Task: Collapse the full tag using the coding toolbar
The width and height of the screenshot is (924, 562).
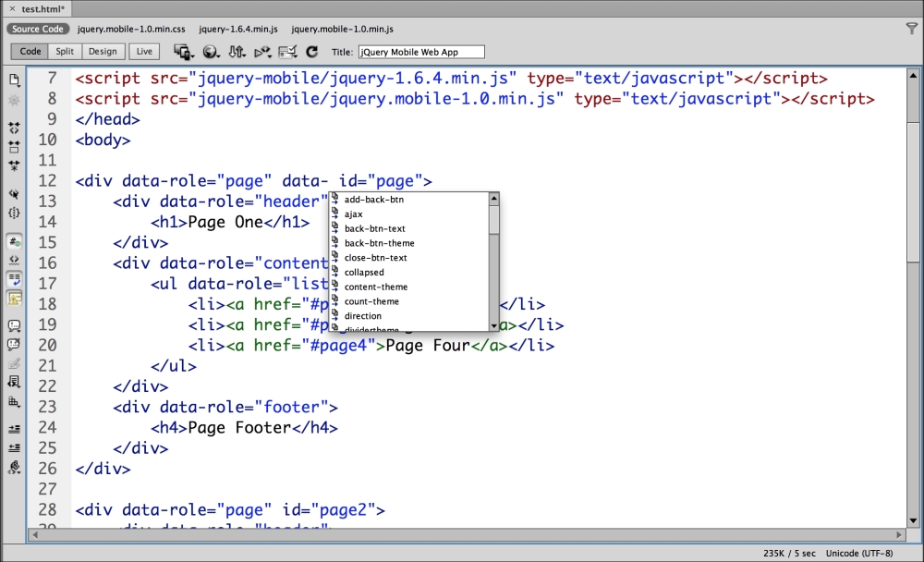Action: (x=14, y=128)
